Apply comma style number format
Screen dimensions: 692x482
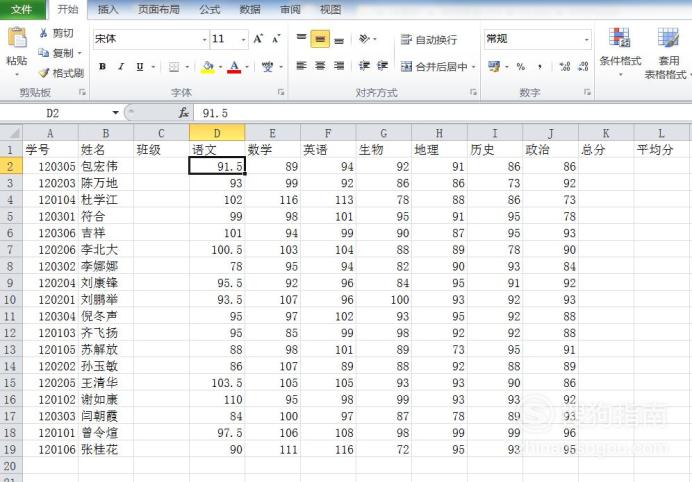pyautogui.click(x=540, y=67)
